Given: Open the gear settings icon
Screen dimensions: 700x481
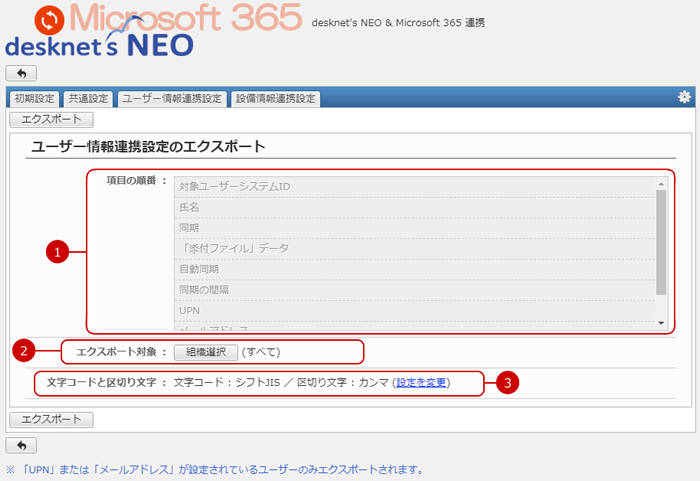Looking at the screenshot, I should [x=684, y=97].
